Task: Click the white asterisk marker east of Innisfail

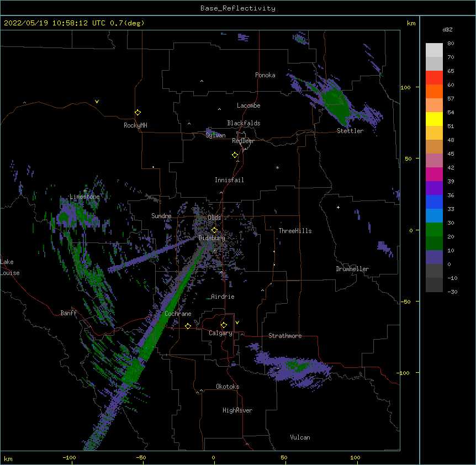Action: point(277,167)
